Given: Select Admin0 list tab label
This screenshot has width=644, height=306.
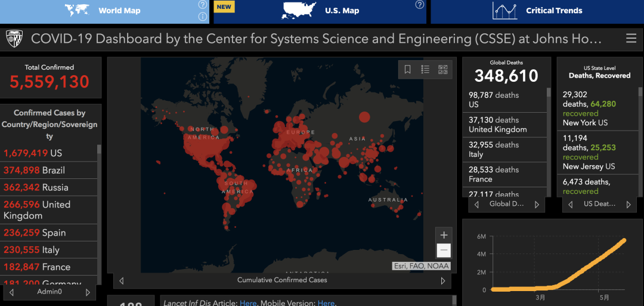Looking at the screenshot, I should point(49,292).
